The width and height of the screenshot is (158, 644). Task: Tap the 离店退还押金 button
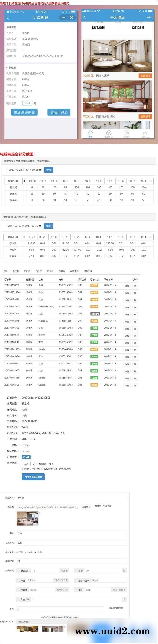(24, 112)
